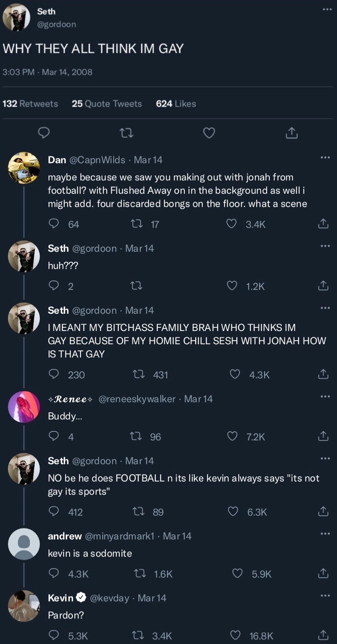Open more options on main tweet
The height and width of the screenshot is (644, 337).
(x=327, y=10)
